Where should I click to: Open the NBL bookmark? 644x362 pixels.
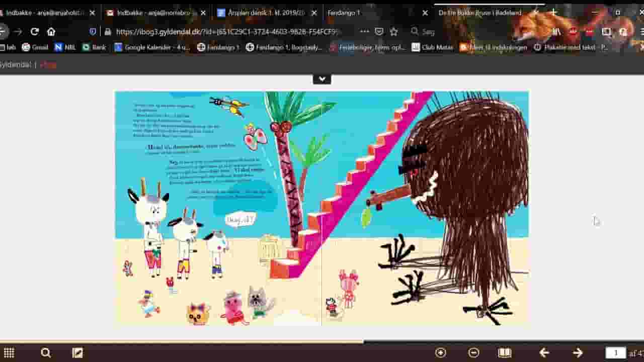65,47
